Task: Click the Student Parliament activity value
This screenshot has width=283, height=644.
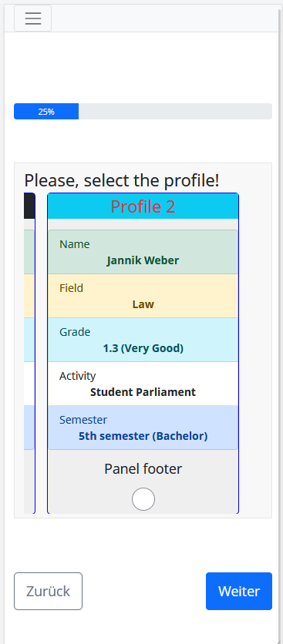Action: (143, 392)
